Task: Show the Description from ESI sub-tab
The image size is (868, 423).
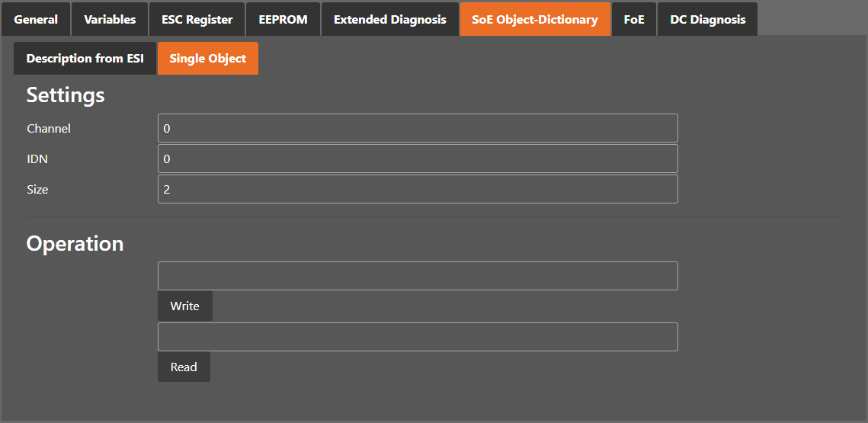Action: [x=85, y=59]
